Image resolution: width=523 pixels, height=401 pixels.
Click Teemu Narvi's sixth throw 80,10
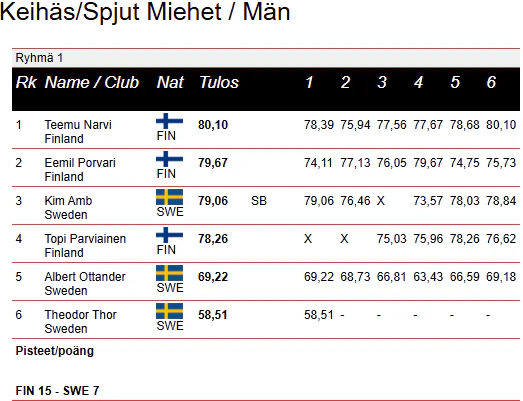click(501, 125)
